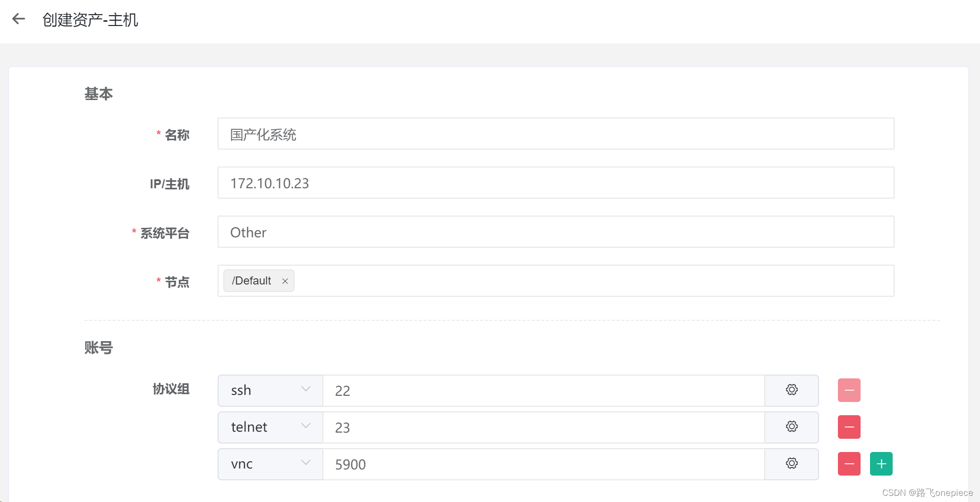Remove the /Default node tag

coord(285,281)
